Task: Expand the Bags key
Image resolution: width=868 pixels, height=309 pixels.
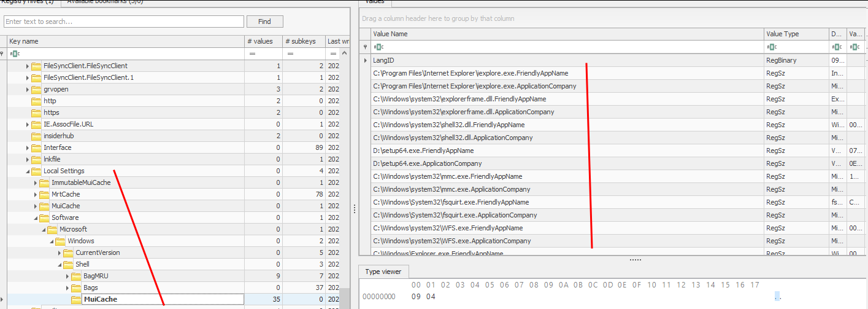Action: [67, 287]
